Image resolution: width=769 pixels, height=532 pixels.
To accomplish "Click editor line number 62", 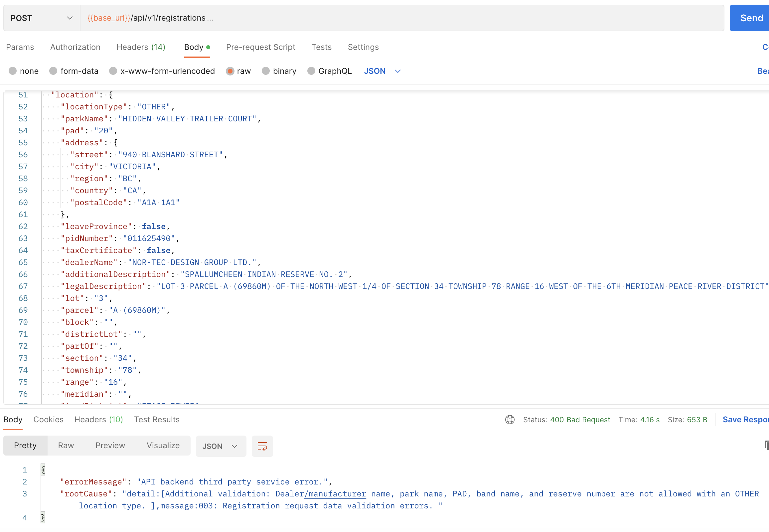I will coord(23,226).
